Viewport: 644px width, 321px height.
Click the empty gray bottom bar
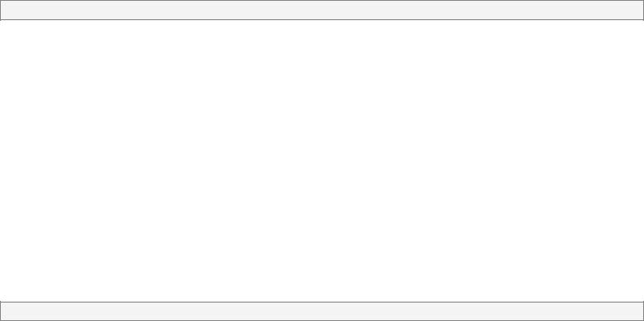(322, 311)
